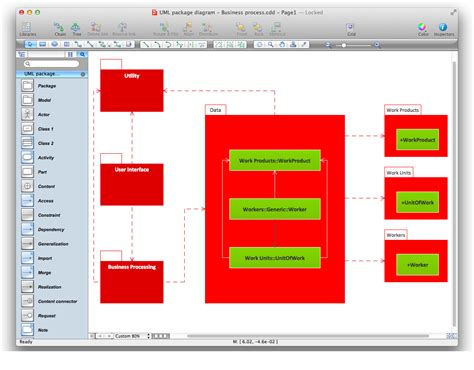Select the ellipse drawing tool

tap(55, 44)
